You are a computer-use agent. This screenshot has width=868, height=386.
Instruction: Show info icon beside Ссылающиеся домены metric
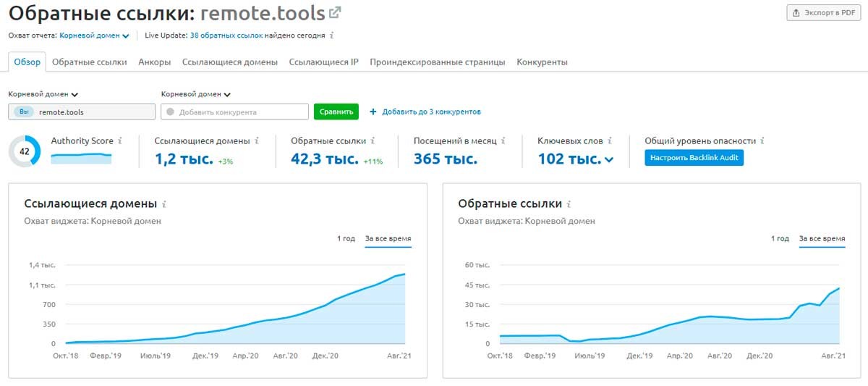pyautogui.click(x=257, y=140)
